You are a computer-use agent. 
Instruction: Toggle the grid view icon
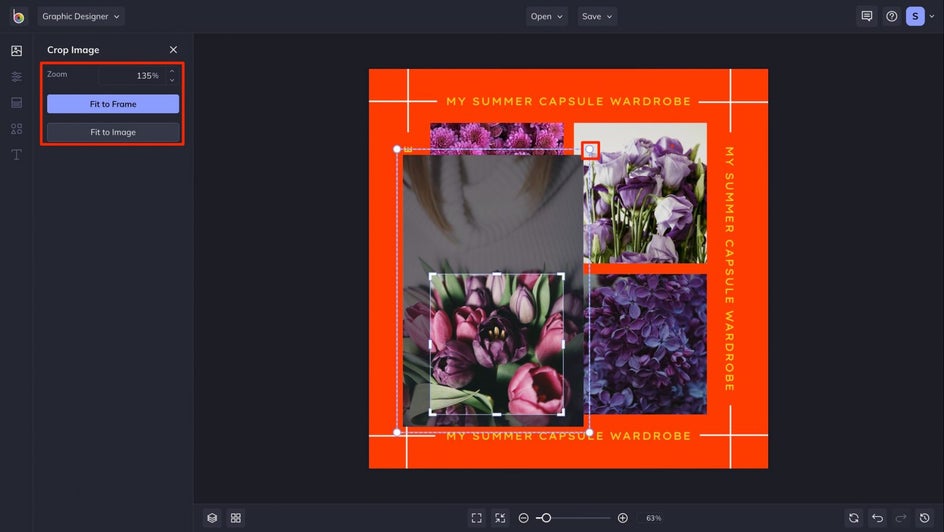click(236, 518)
